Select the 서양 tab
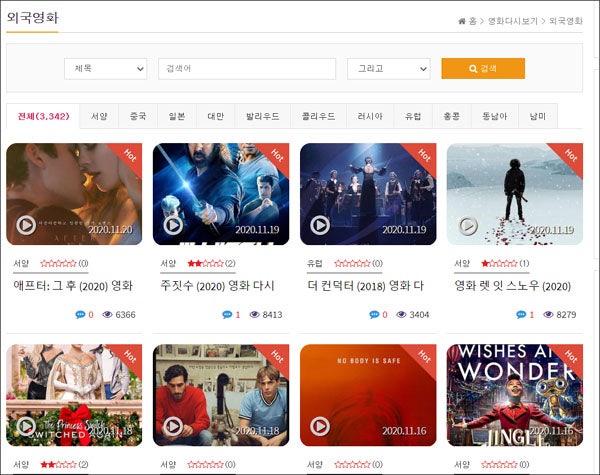600x475 pixels. (99, 116)
